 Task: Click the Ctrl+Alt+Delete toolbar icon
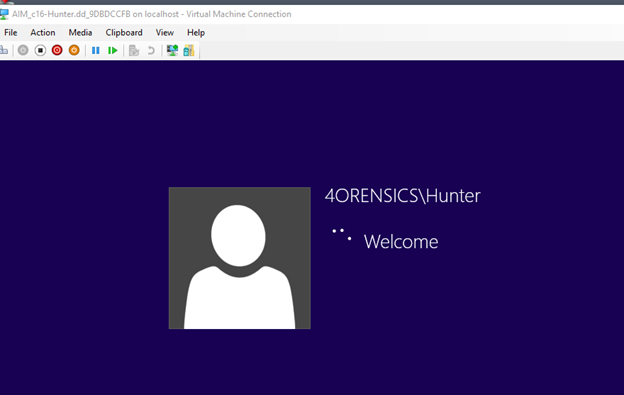(4, 50)
